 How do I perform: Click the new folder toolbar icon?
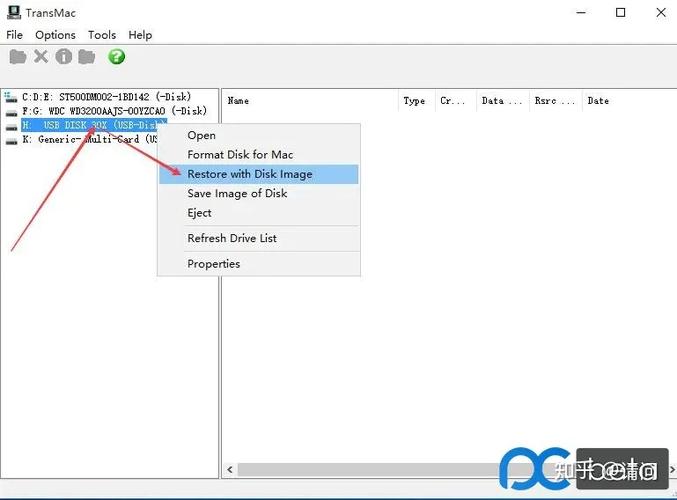click(x=87, y=57)
